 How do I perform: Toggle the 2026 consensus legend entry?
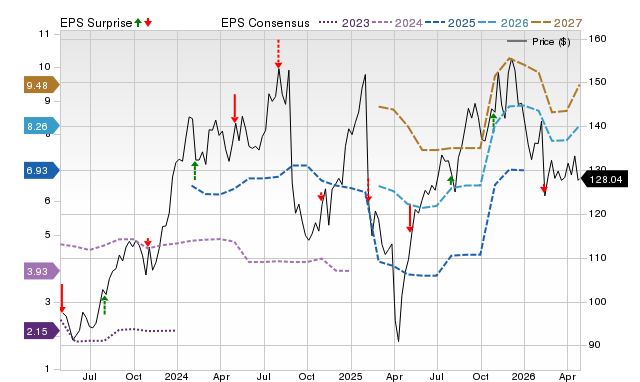point(503,23)
